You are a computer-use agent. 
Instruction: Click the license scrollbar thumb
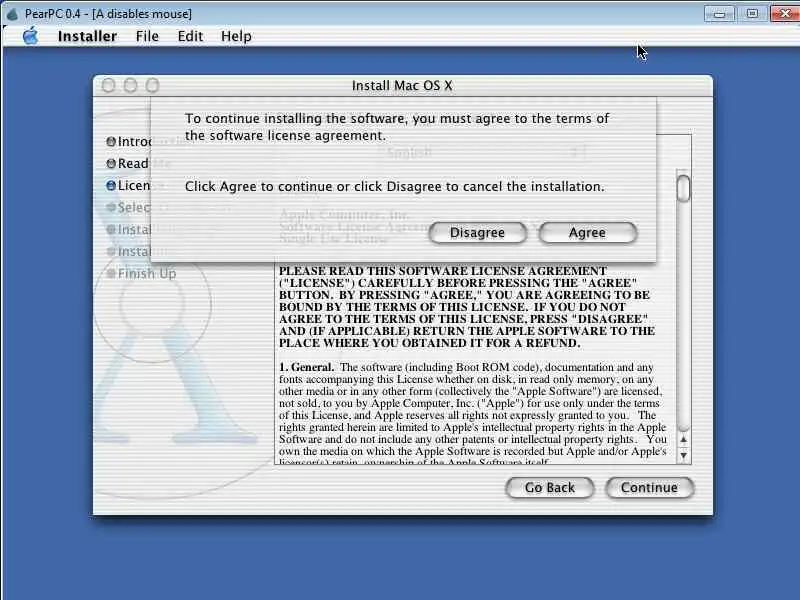pyautogui.click(x=683, y=188)
